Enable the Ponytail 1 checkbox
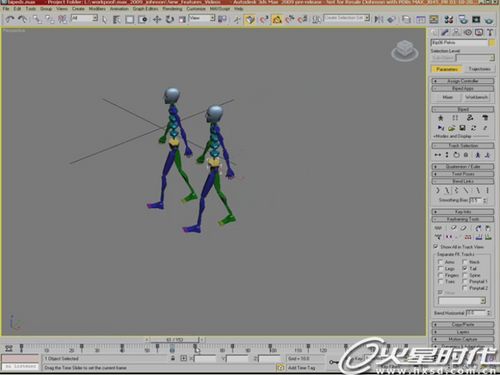 465,281
